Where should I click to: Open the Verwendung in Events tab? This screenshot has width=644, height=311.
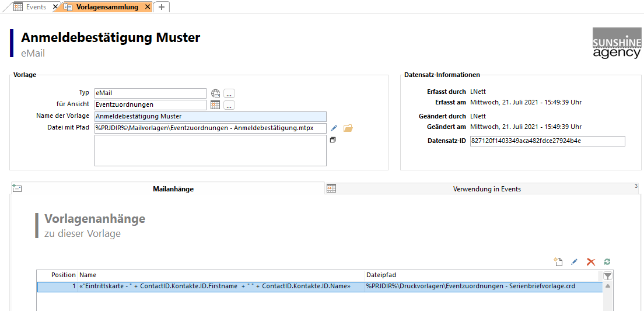tap(487, 189)
